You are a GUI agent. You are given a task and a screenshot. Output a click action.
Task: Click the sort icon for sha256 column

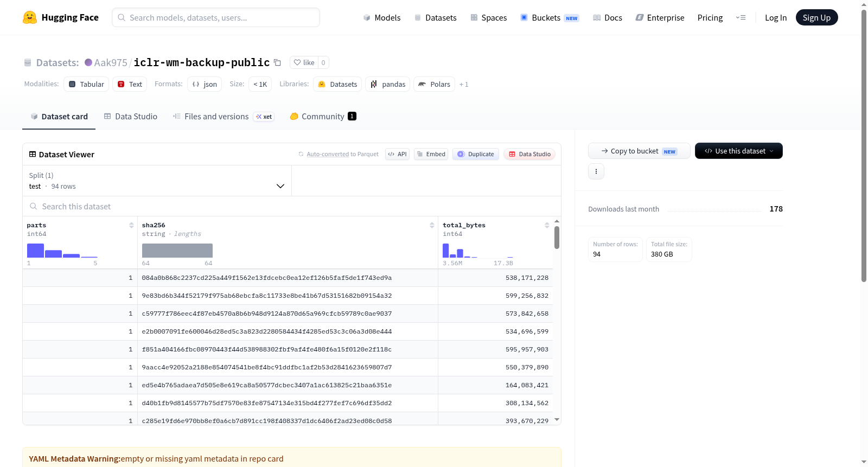click(x=432, y=225)
